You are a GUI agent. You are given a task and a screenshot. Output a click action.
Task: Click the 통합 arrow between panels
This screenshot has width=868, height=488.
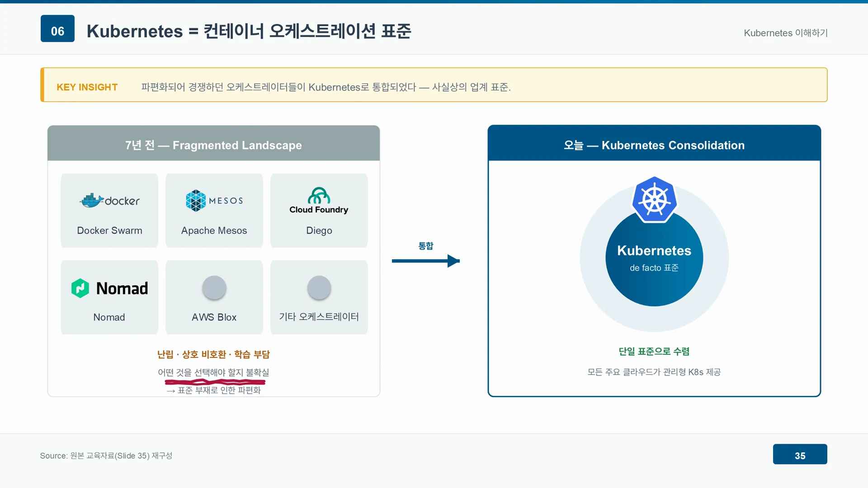(426, 261)
